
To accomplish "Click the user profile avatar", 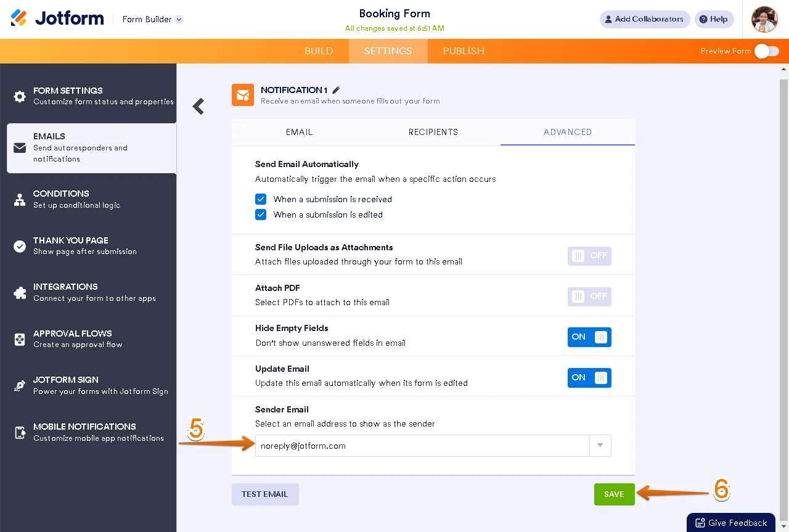I will 764,19.
